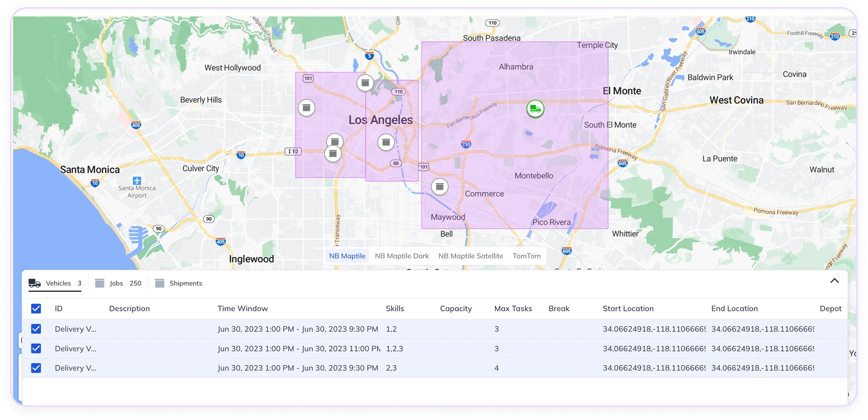
Task: Click the Beverly Hills map label
Action: pyautogui.click(x=201, y=100)
